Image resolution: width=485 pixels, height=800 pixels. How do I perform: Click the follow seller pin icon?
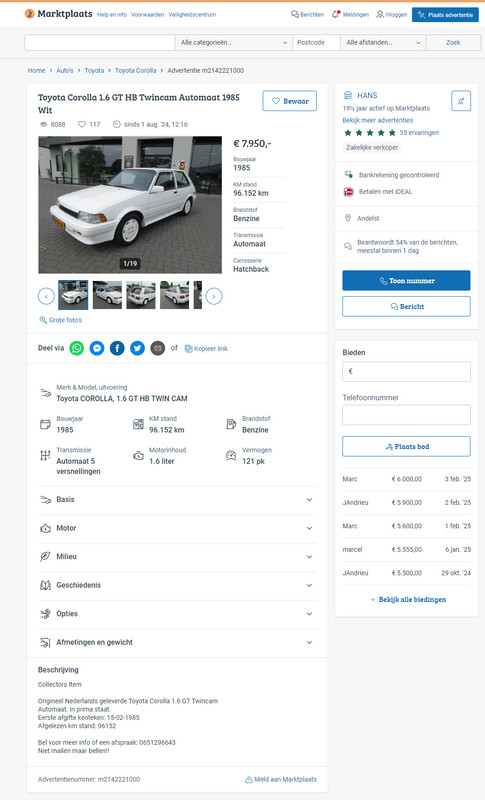[x=461, y=101]
